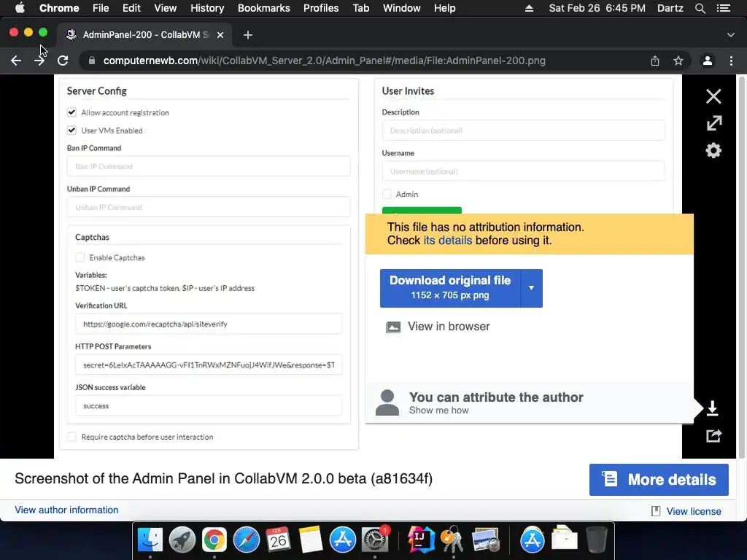Click View in browser
747x560 pixels.
pyautogui.click(x=438, y=327)
